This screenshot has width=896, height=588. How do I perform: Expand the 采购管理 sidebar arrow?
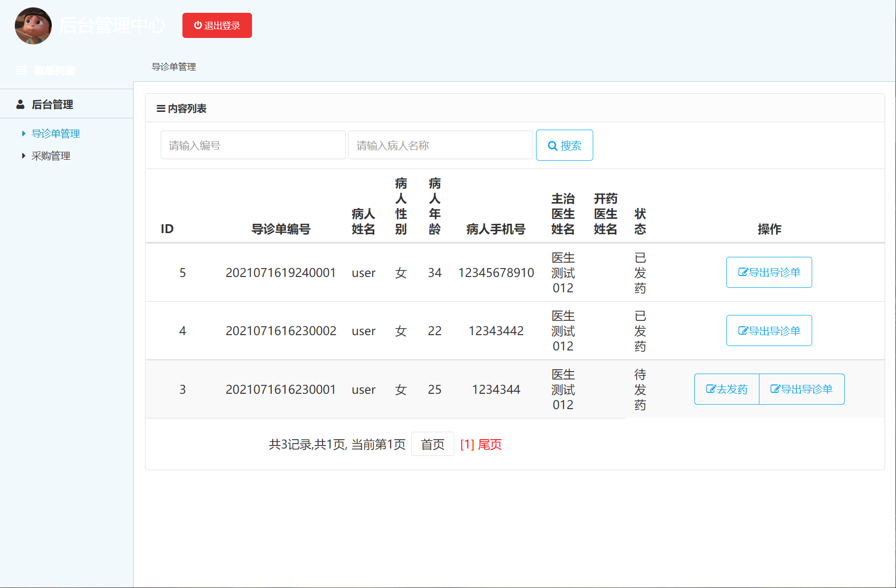(x=23, y=156)
